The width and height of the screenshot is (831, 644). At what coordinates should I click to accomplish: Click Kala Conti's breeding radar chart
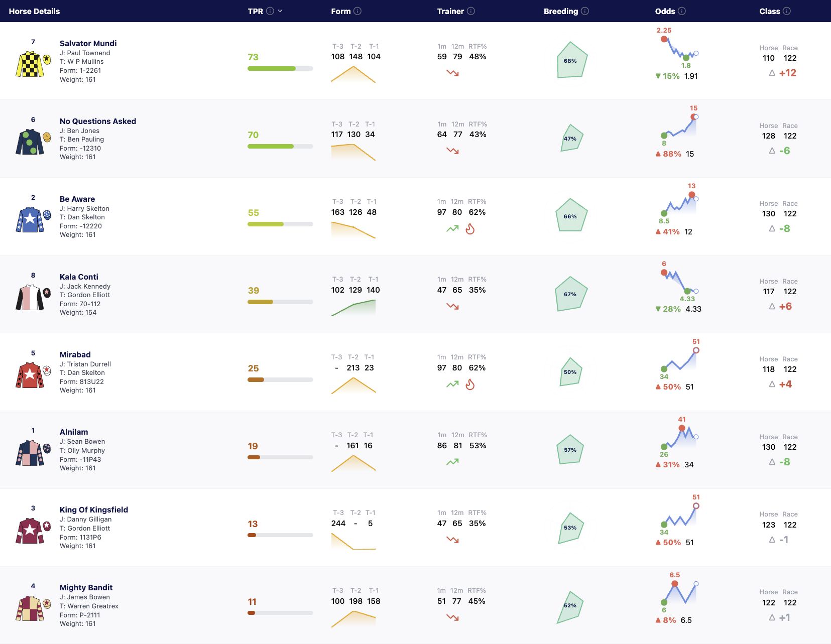pos(571,294)
